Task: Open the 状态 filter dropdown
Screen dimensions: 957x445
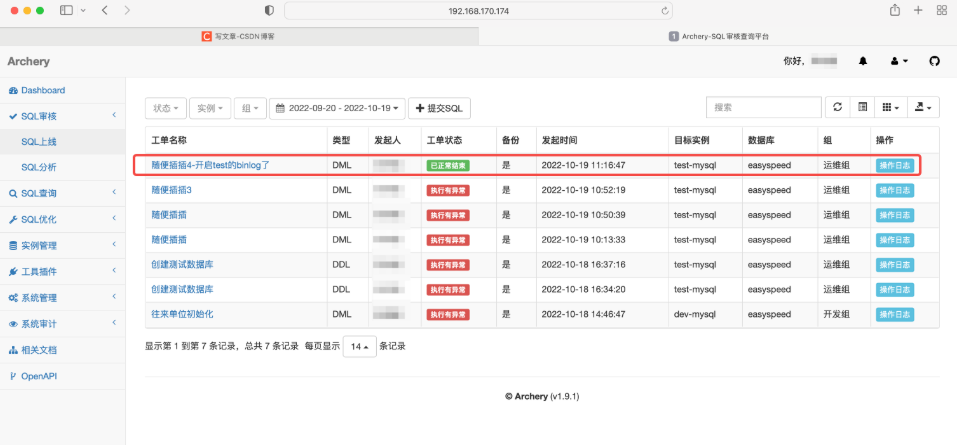Action: point(166,108)
